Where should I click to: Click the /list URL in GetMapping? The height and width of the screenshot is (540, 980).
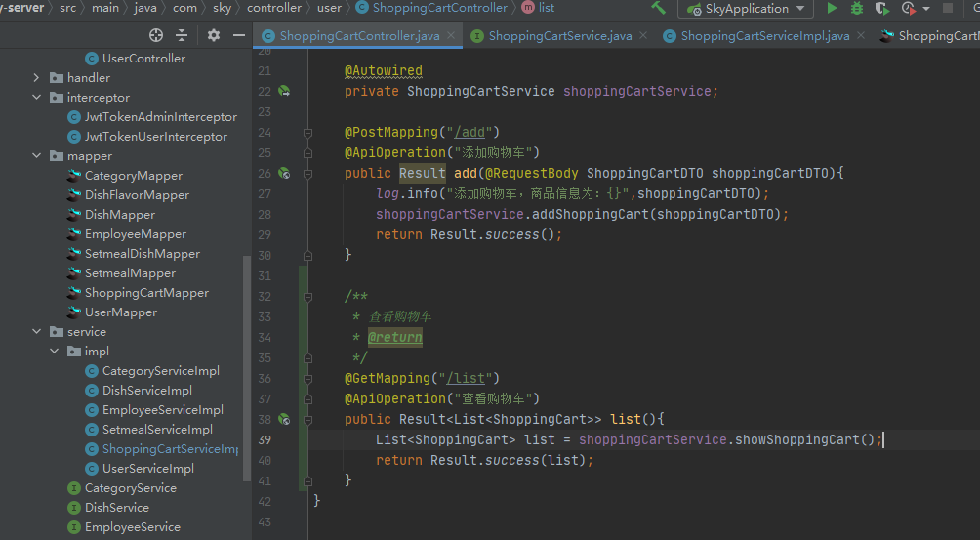pos(466,378)
